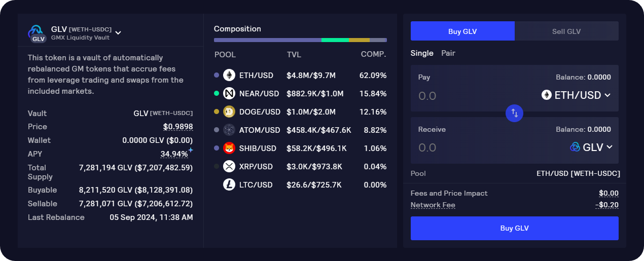Click the XRP/USD pool icon

click(229, 166)
